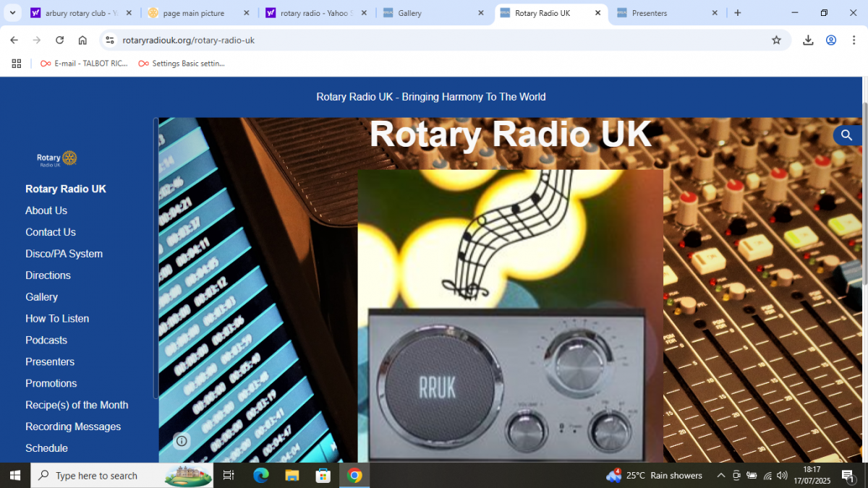Open the How To Listen link

click(57, 319)
